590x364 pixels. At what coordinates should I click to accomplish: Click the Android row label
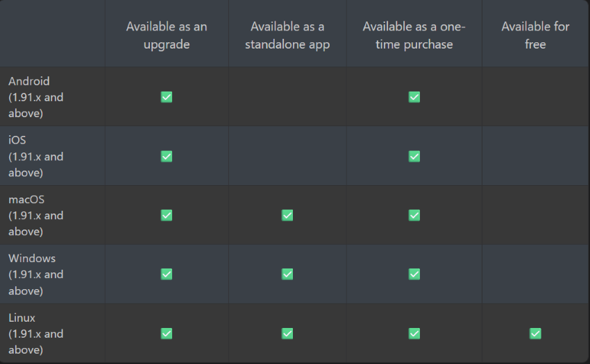click(35, 97)
